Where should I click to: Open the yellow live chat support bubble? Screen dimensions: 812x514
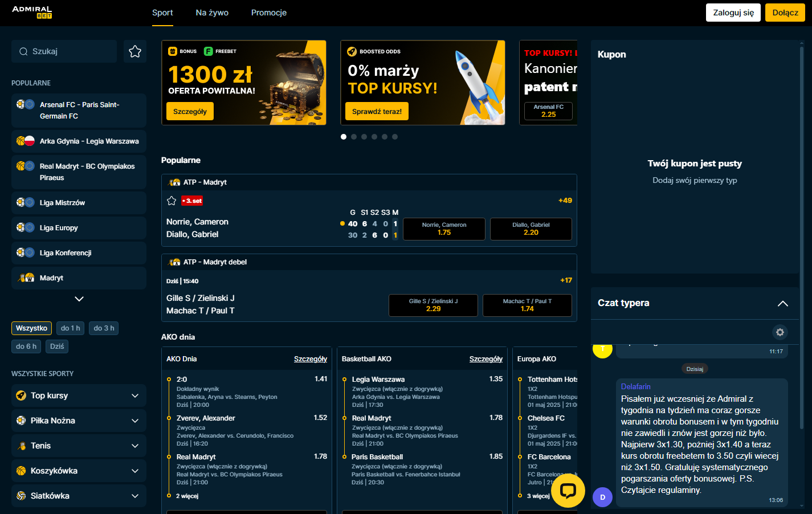click(568, 490)
